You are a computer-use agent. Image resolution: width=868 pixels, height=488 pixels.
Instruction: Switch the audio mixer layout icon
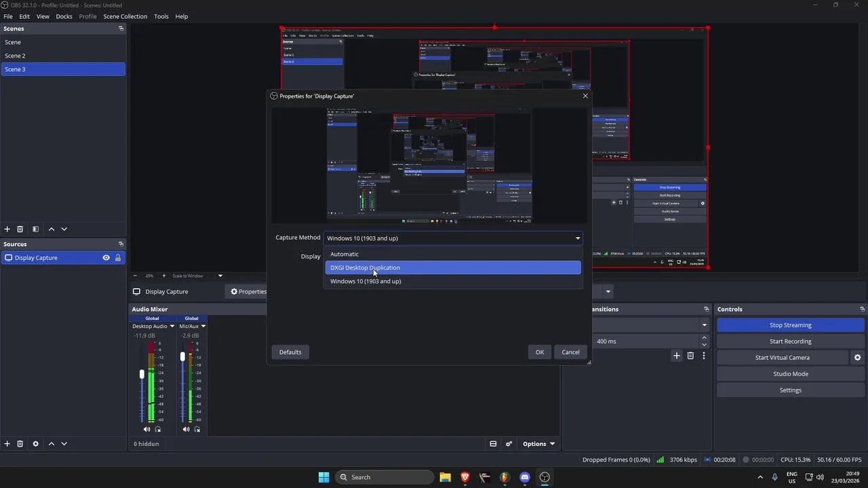pyautogui.click(x=493, y=444)
